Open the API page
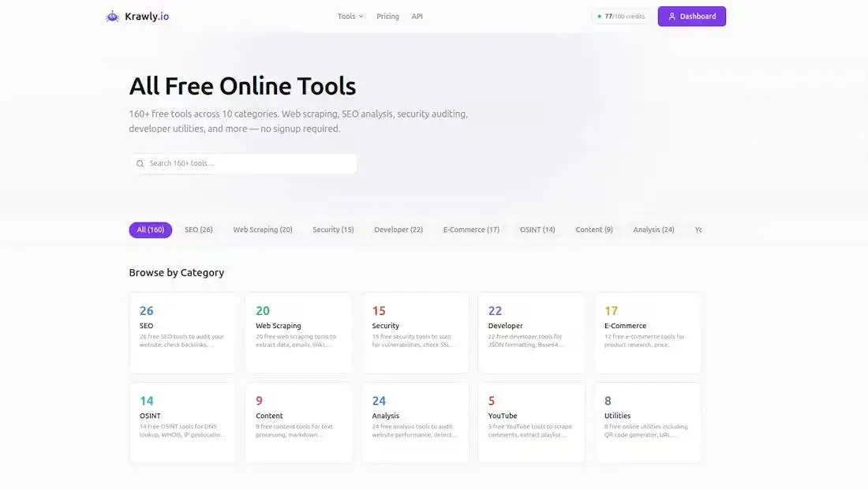This screenshot has width=868, height=490. [x=417, y=17]
